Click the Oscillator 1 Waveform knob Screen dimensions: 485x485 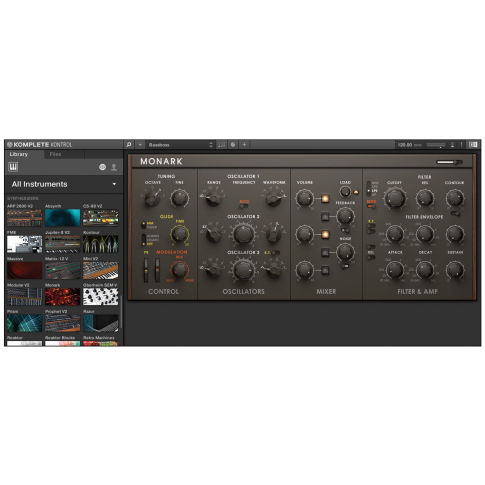pos(274,198)
